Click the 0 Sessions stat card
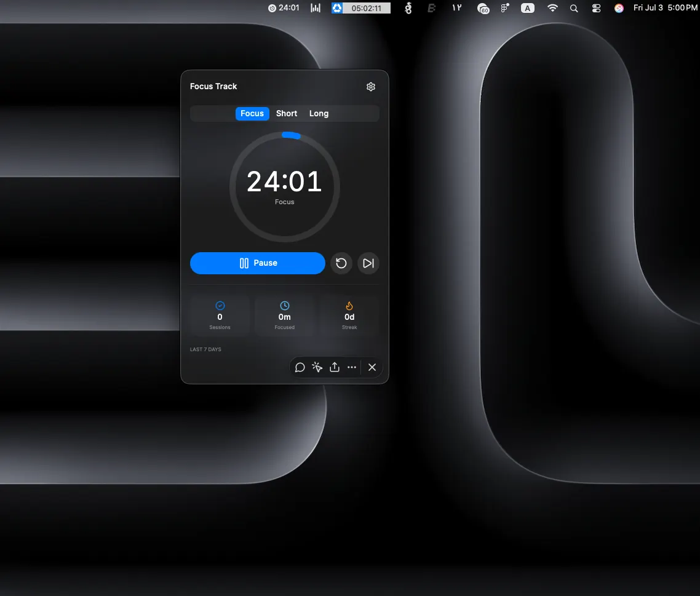 tap(220, 316)
